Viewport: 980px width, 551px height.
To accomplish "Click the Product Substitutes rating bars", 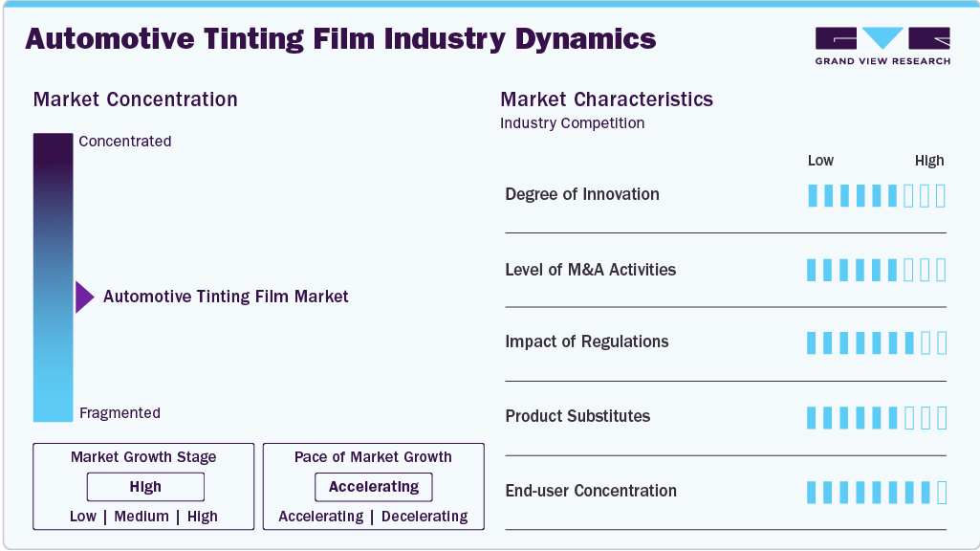I will pyautogui.click(x=876, y=417).
